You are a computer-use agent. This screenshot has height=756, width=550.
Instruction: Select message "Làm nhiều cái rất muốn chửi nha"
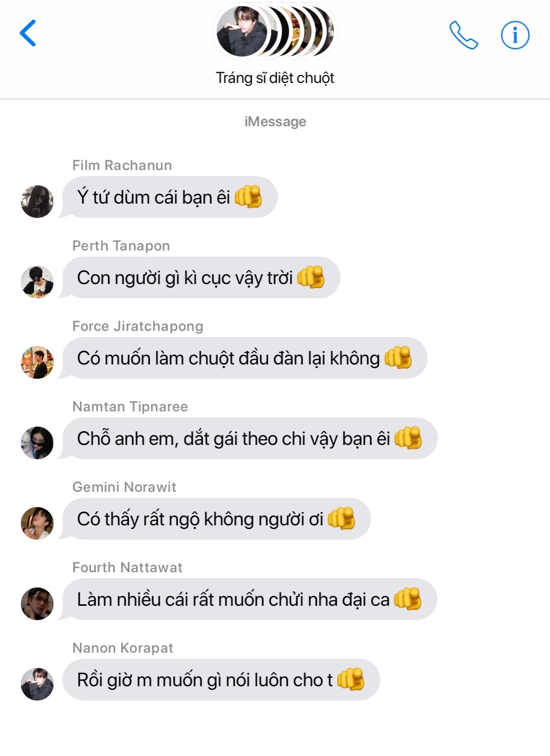[250, 599]
